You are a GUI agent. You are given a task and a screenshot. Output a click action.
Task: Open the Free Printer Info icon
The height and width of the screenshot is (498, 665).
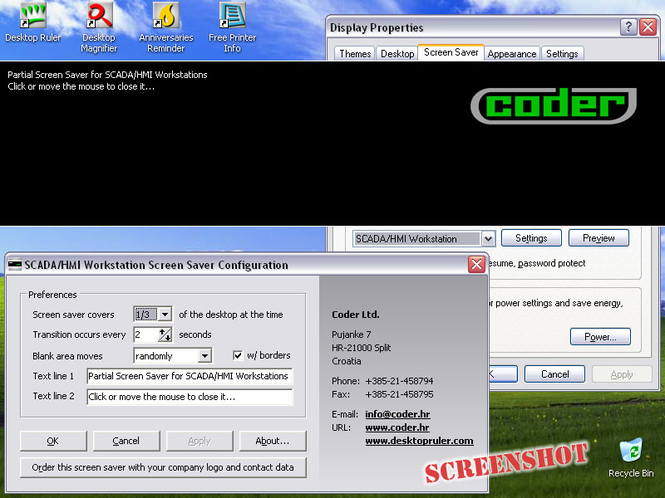click(x=232, y=17)
